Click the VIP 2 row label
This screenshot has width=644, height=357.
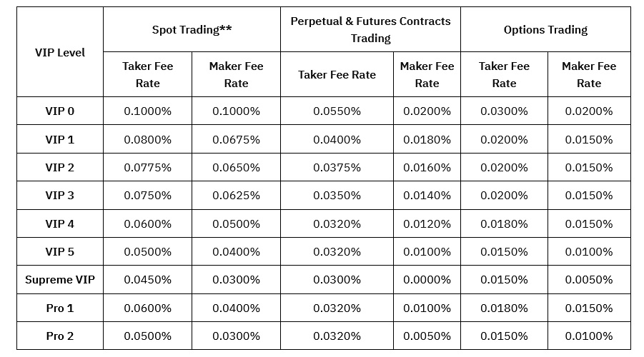[60, 168]
